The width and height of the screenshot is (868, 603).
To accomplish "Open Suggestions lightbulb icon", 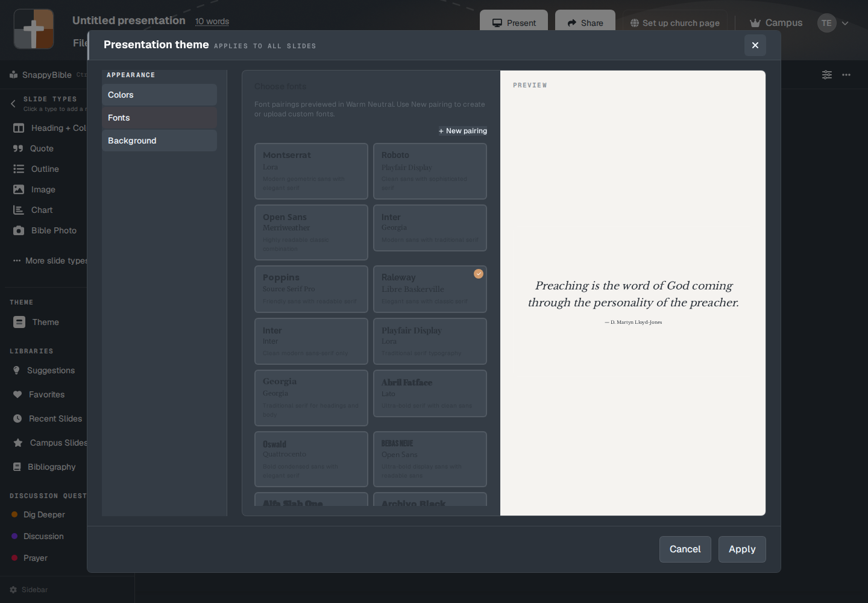I will (x=16, y=370).
